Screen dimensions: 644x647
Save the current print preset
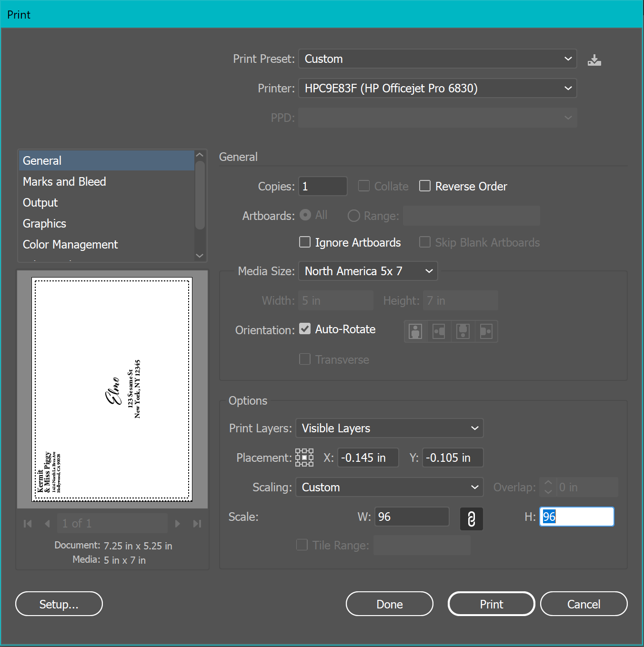point(594,59)
